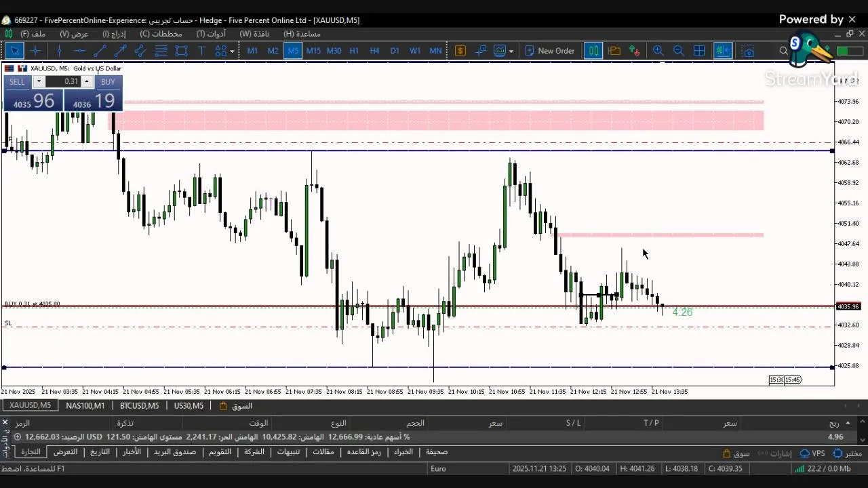Switch chart to D1 timeframe
This screenshot has height=488, width=868.
pos(395,51)
